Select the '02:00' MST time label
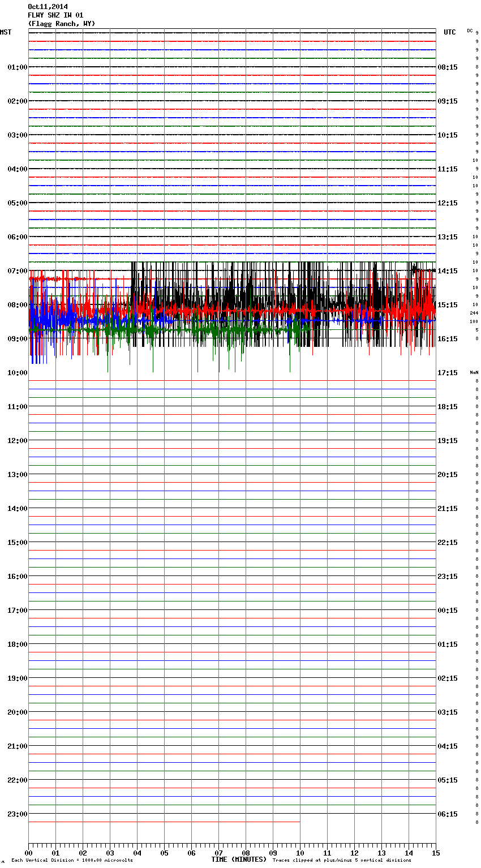The height and width of the screenshot is (868, 481). coord(18,101)
